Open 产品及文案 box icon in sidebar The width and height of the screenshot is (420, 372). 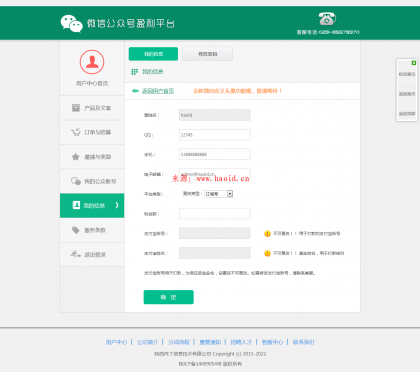point(76,108)
